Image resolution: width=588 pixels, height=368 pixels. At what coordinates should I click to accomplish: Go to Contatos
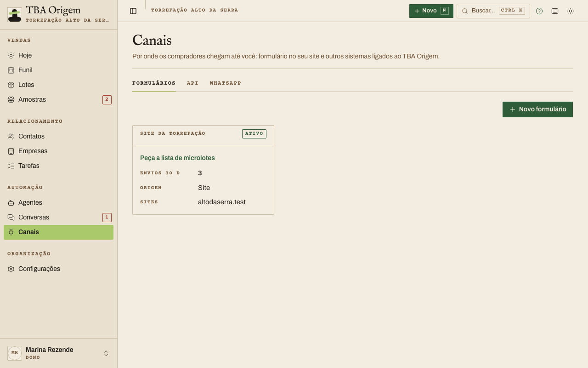pos(58,137)
